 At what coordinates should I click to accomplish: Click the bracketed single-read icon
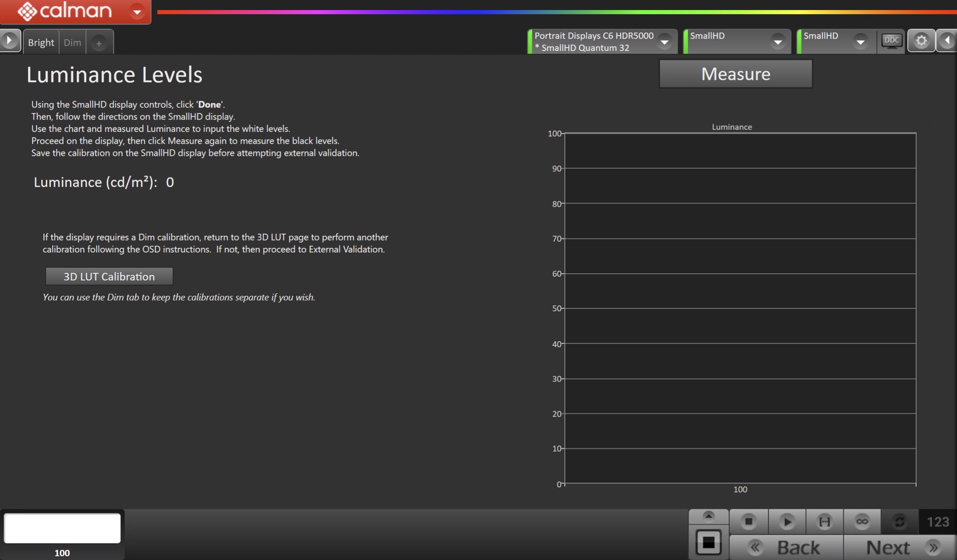coord(824,521)
